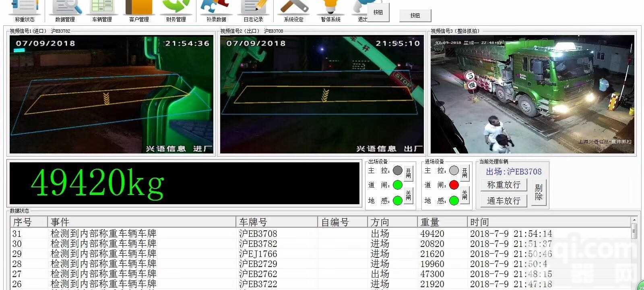644x290 pixels.
Task: Open 车辆管理 vehicle management icon
Action: [102, 11]
